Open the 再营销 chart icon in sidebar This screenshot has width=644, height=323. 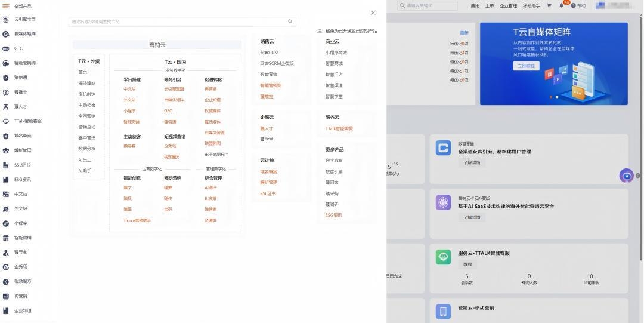[6, 296]
